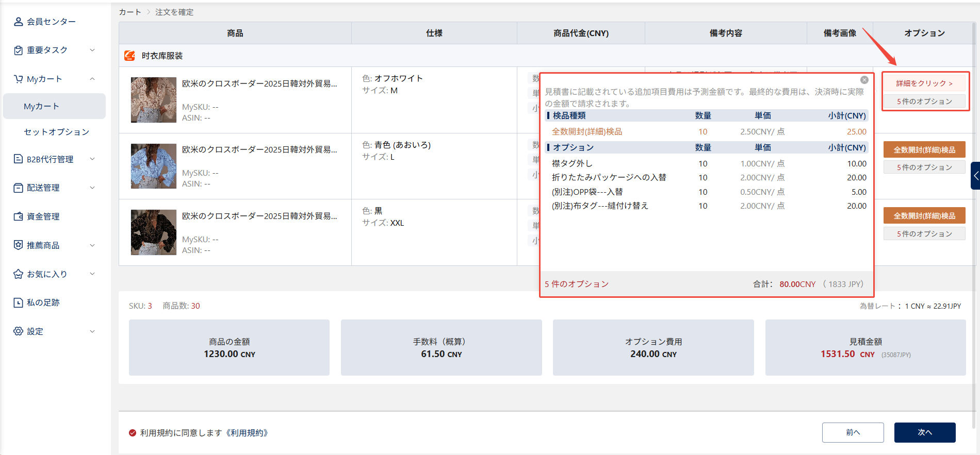Viewport: 980px width, 455px height.
Task: Click the black-shirt row's 5件のオプション button
Action: pyautogui.click(x=924, y=234)
